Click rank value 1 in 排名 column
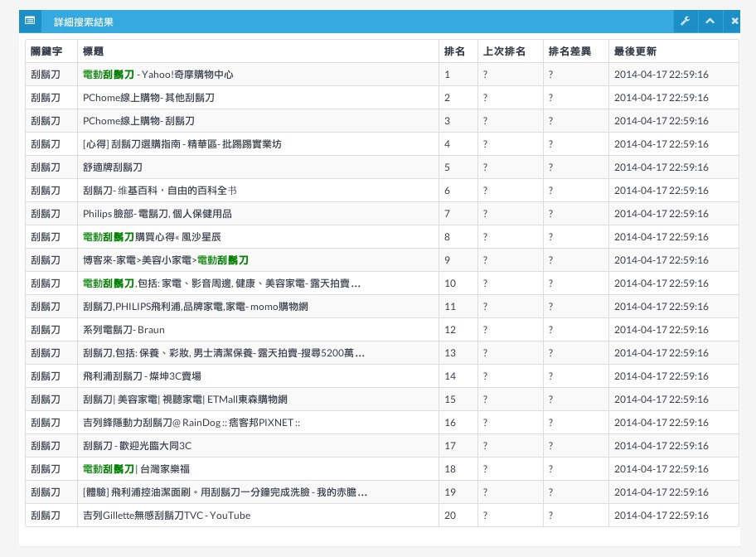Screen dimensions: 756x557 (x=447, y=75)
